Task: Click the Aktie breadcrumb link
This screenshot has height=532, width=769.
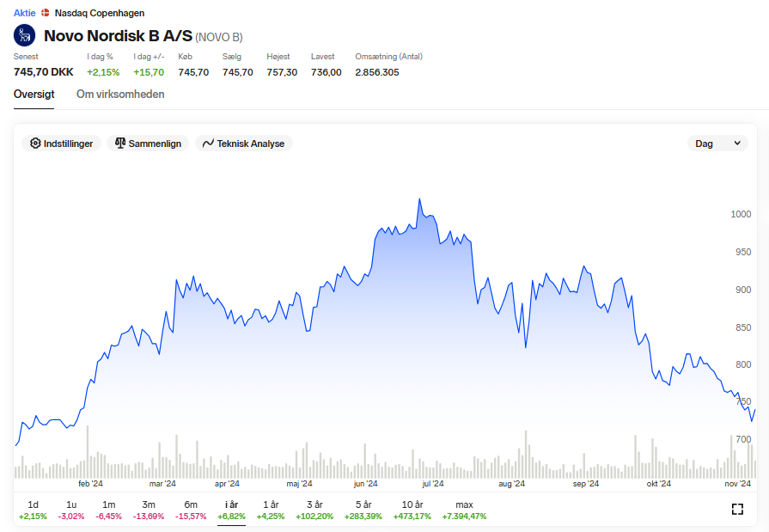Action: click(25, 13)
